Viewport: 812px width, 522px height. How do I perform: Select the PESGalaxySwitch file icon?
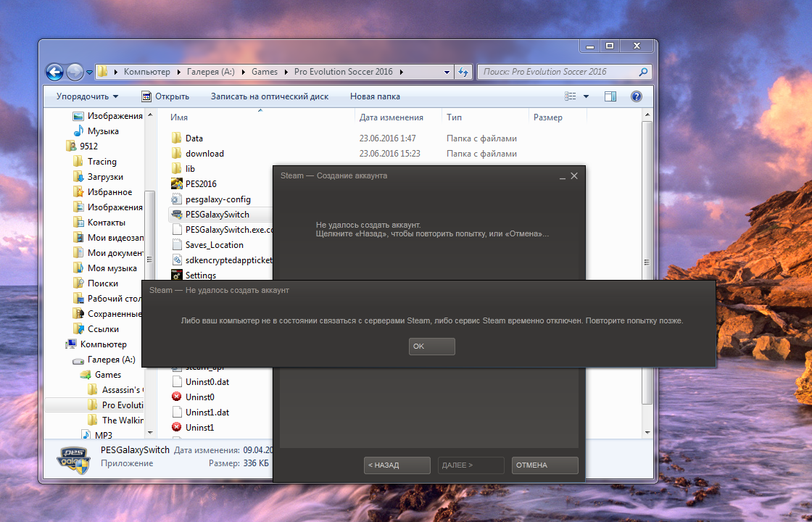176,215
